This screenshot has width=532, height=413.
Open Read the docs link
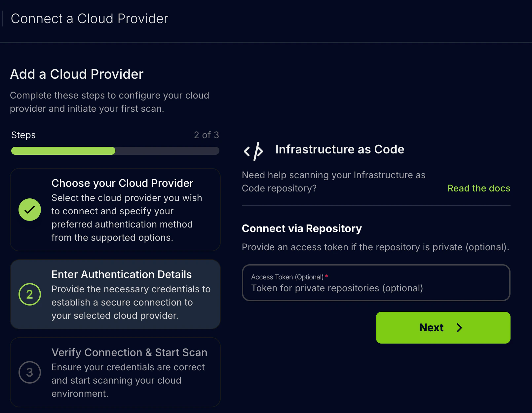[x=478, y=188]
